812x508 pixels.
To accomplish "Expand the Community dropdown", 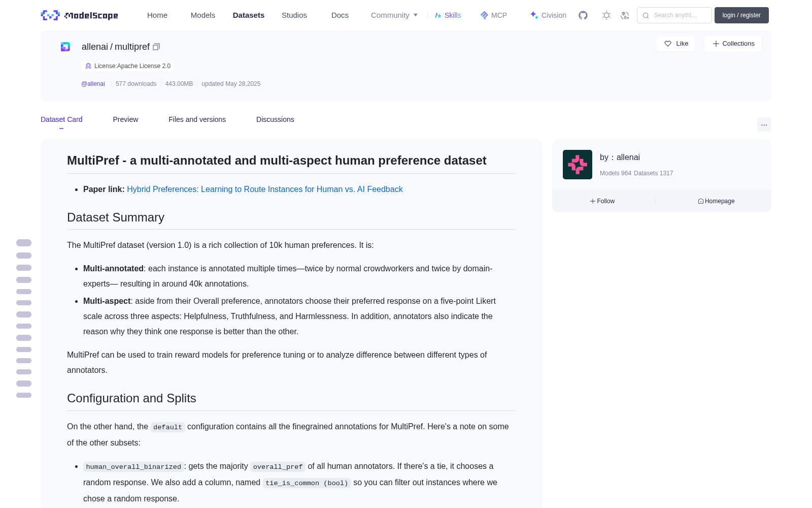I will tap(394, 15).
